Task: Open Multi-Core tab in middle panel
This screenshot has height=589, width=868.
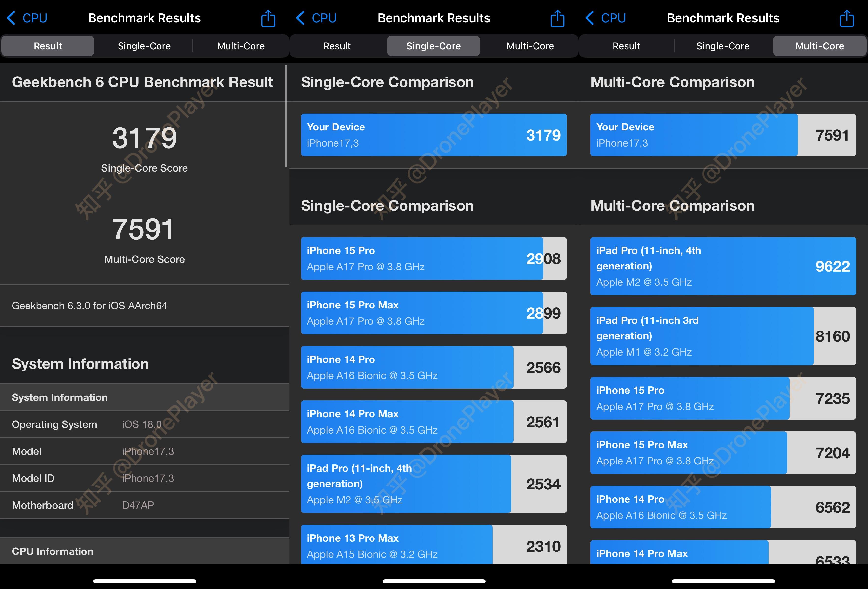Action: click(530, 46)
